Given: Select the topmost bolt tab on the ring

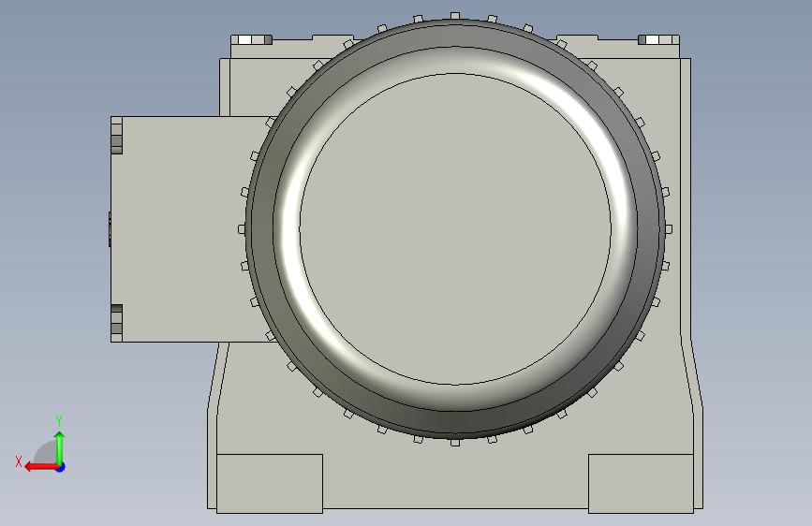Looking at the screenshot, I should 454,16.
